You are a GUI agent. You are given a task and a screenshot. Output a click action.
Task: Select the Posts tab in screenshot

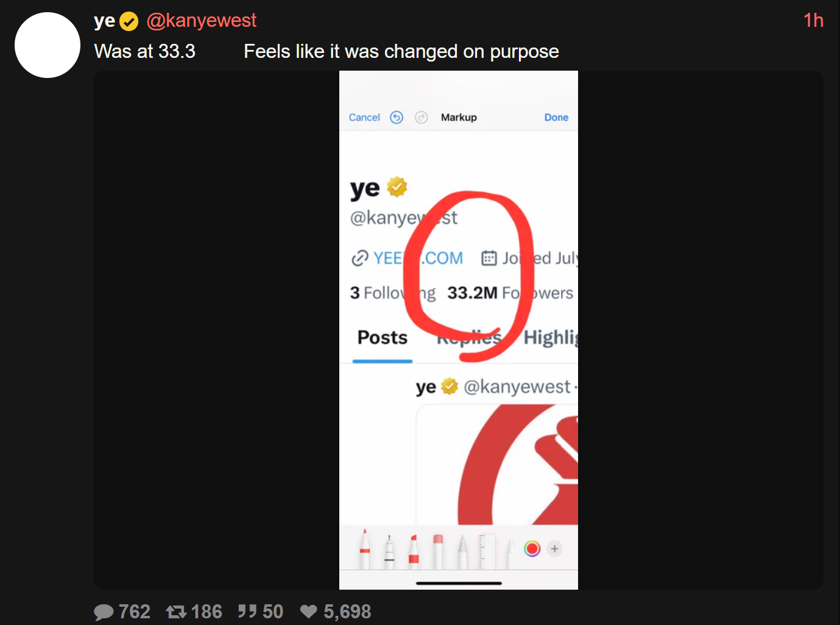[x=383, y=337]
